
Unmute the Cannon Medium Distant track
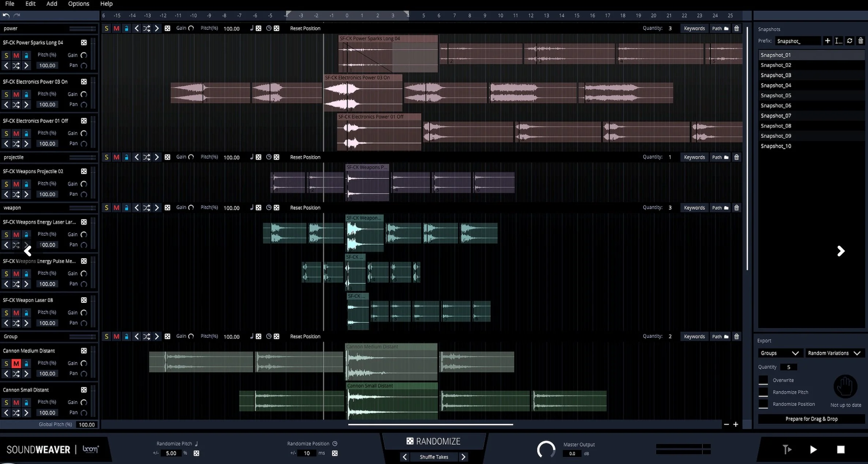(16, 363)
